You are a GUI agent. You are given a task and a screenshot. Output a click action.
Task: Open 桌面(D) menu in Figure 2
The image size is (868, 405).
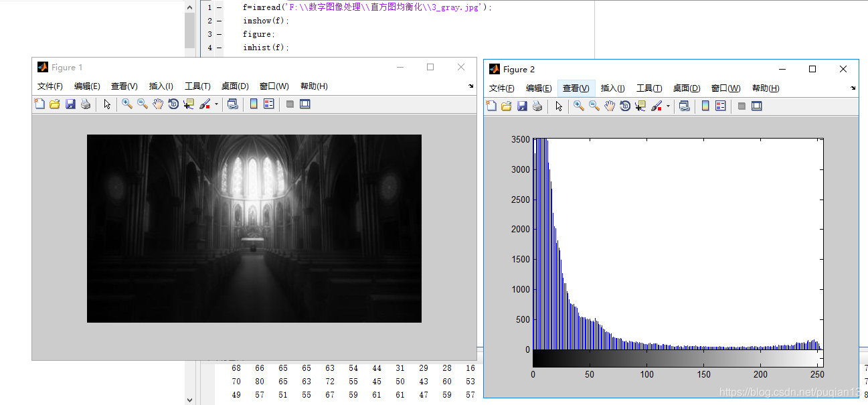(x=687, y=88)
